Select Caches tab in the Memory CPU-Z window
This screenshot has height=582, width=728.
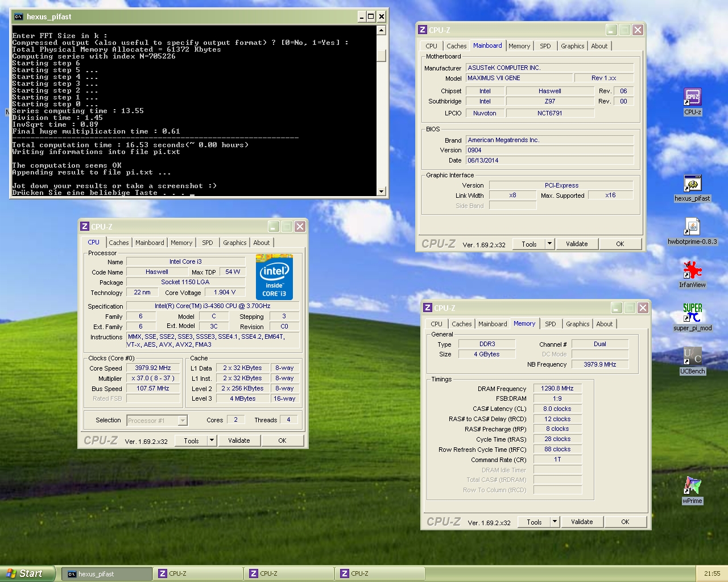(x=462, y=325)
